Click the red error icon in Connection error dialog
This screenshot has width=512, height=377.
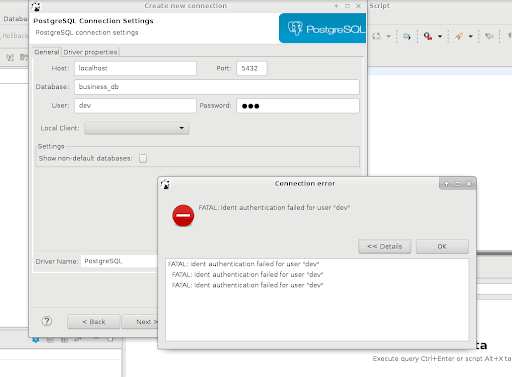click(x=183, y=215)
